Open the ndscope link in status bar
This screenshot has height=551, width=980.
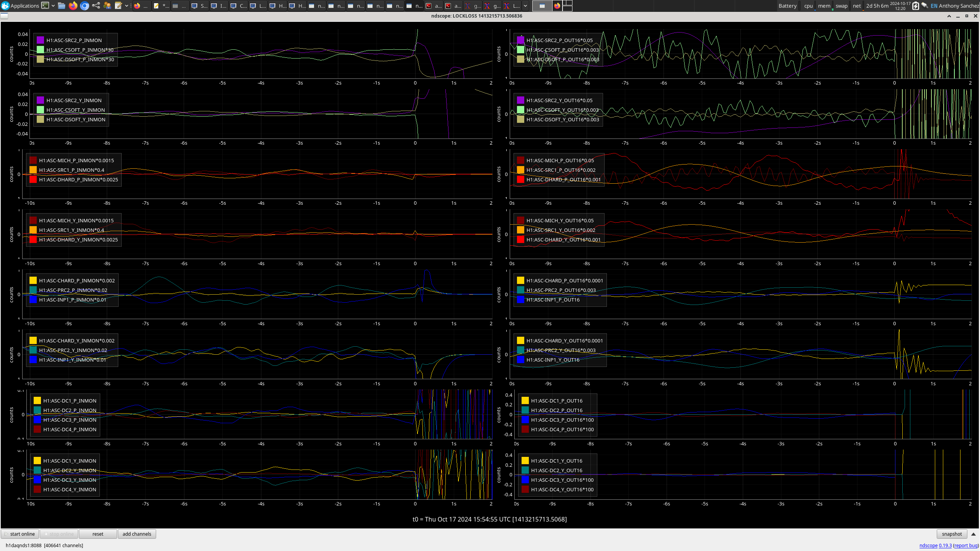click(x=935, y=545)
